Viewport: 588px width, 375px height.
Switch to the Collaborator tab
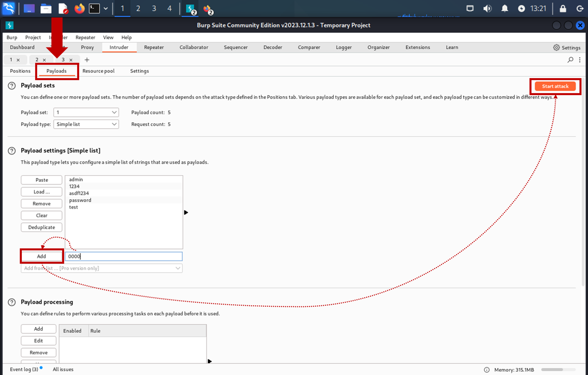tap(194, 47)
